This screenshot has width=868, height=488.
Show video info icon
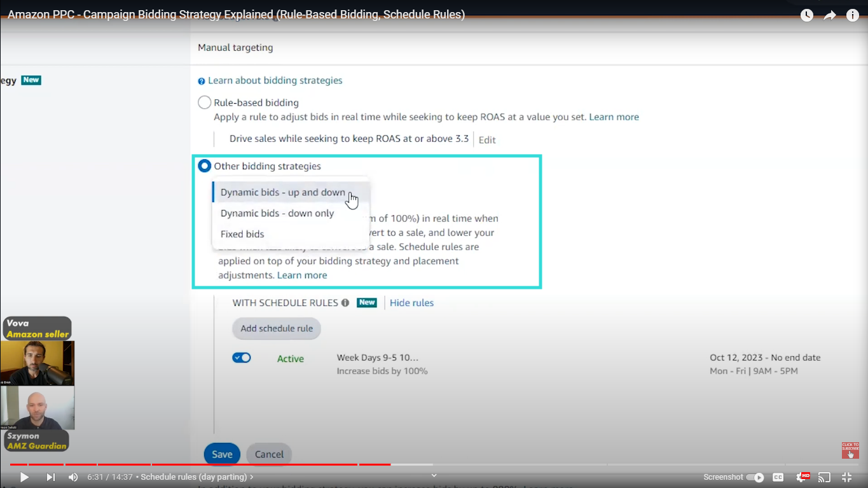tap(853, 15)
